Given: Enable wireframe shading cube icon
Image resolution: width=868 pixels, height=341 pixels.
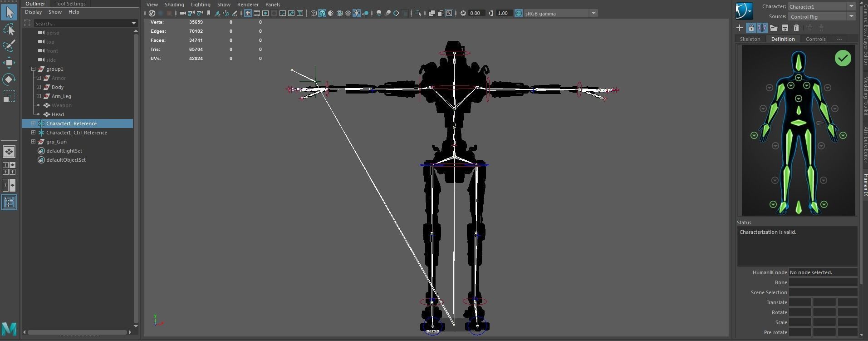Looking at the screenshot, I should click(x=314, y=13).
